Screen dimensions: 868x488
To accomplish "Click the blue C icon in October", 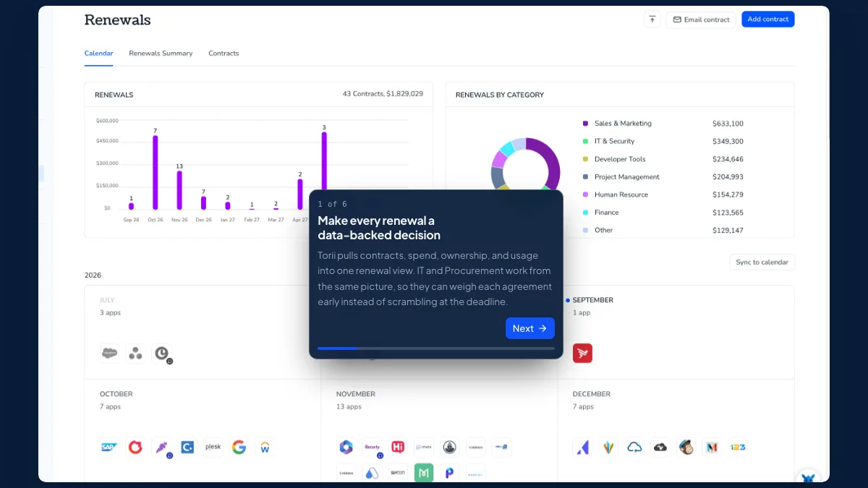I will 187,448.
